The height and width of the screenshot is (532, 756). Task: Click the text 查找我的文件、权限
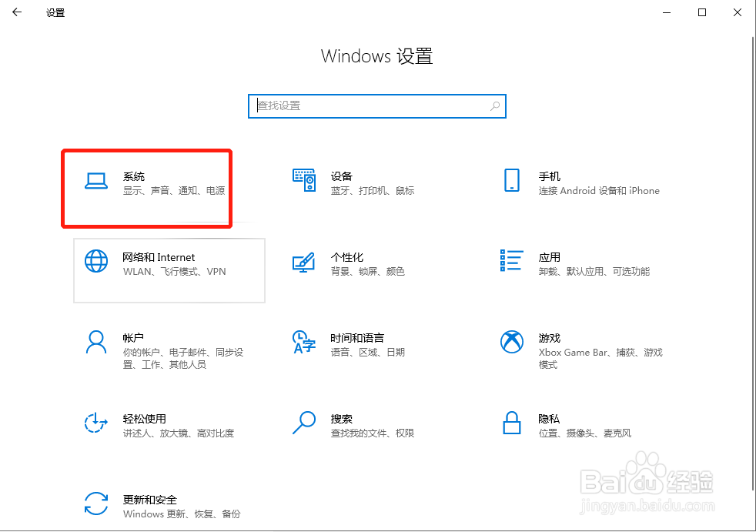coord(373,433)
